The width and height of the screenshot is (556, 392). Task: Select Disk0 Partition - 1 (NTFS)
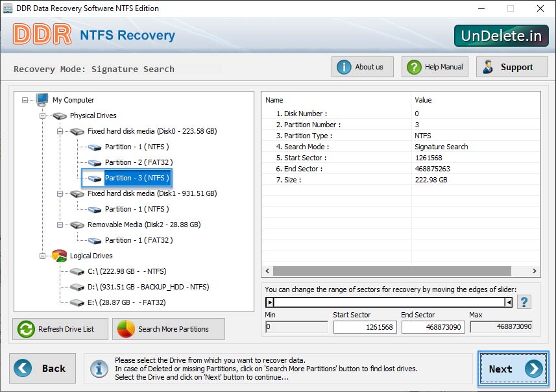(x=137, y=147)
